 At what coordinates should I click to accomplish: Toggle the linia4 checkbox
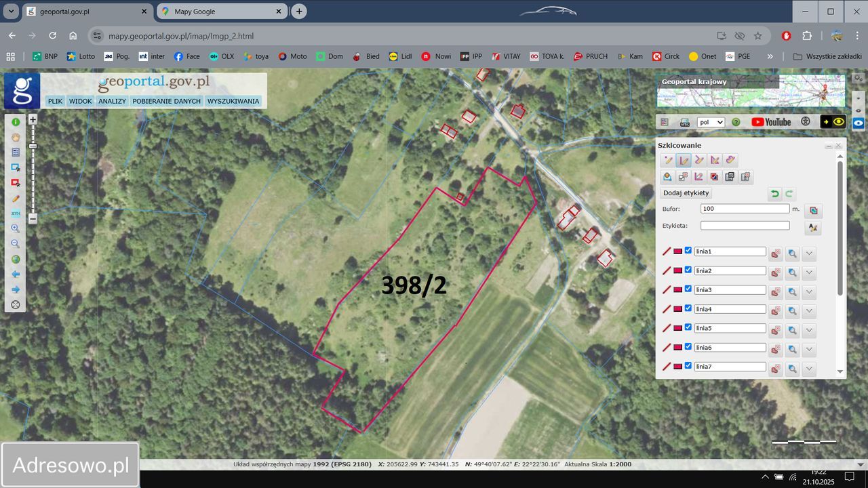pos(688,308)
